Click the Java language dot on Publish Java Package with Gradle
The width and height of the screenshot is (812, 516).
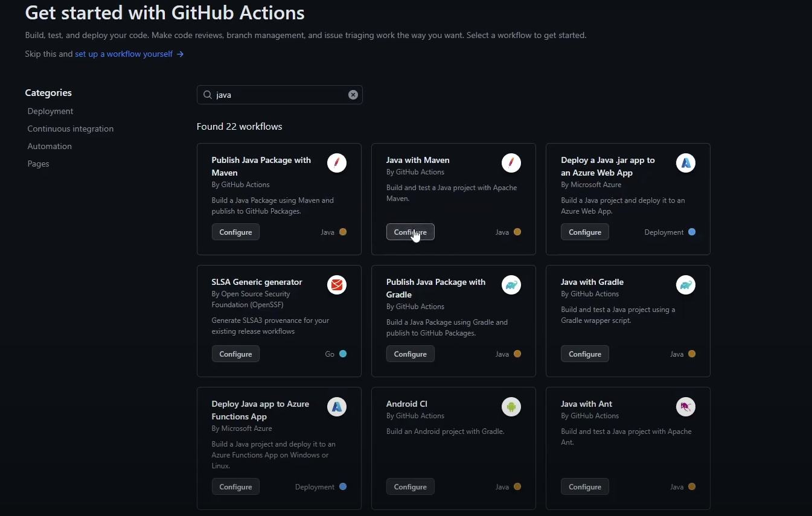[x=517, y=354]
